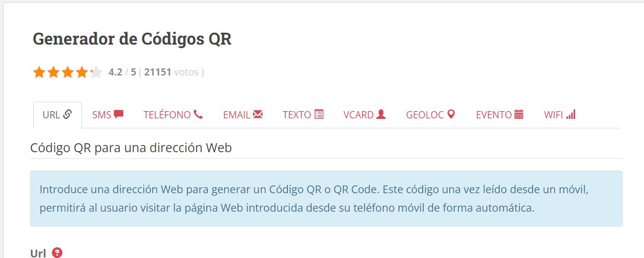Select the SMS speech bubble icon
644x258 pixels.
tap(119, 114)
